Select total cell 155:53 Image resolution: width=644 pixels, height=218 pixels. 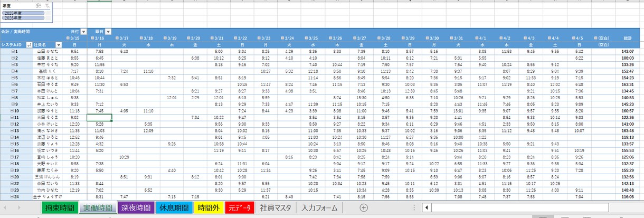[x=628, y=150]
